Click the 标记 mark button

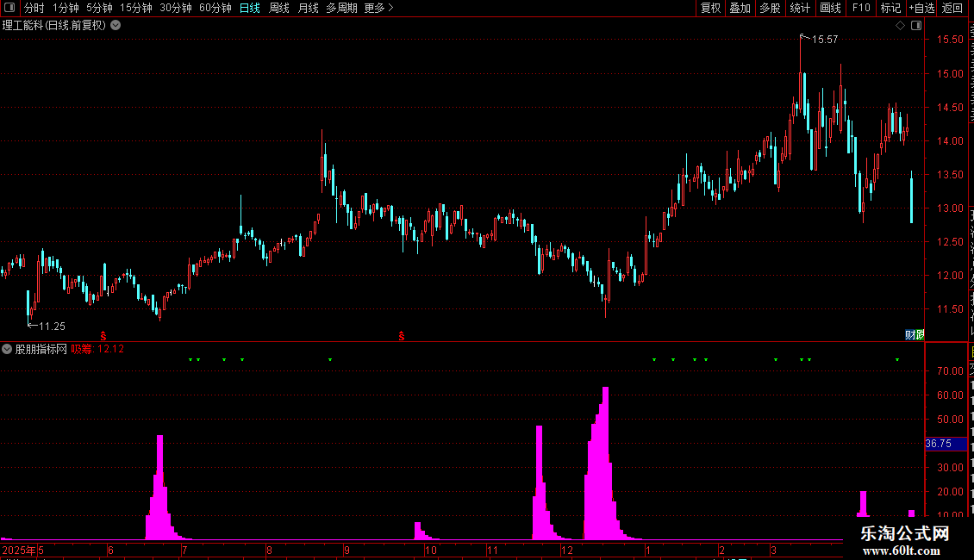click(x=890, y=8)
